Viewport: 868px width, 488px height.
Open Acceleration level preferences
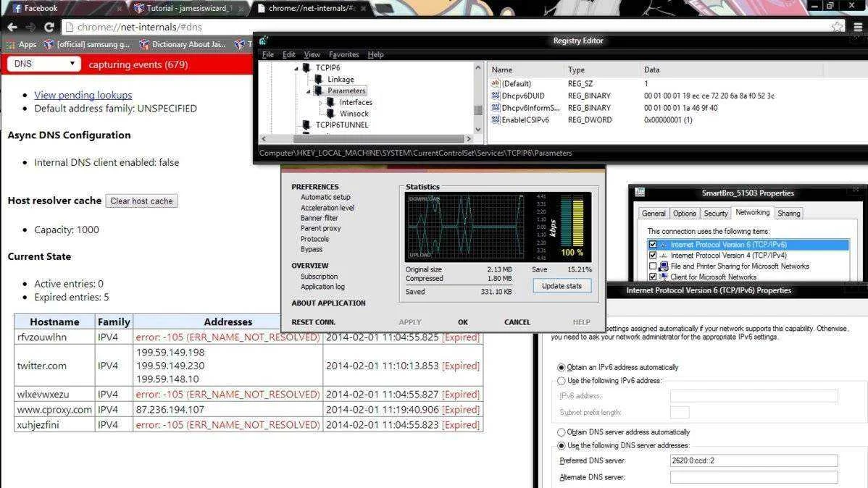coord(327,208)
